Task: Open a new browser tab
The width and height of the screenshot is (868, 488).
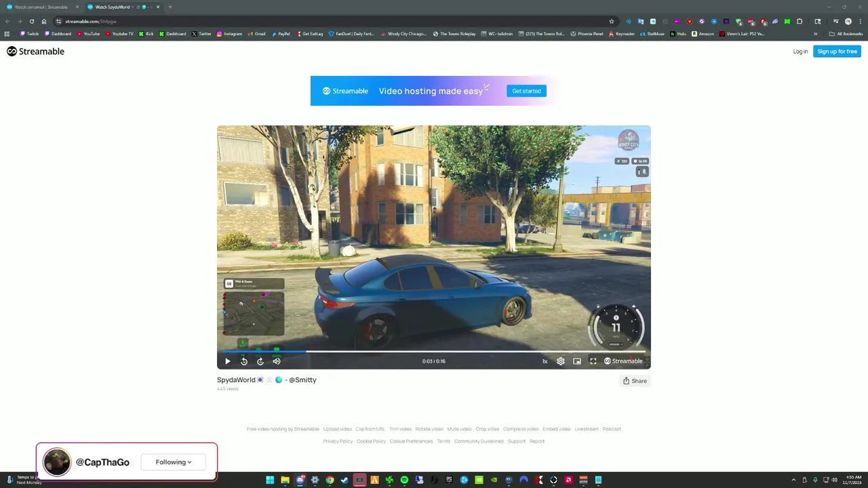Action: 170,7
